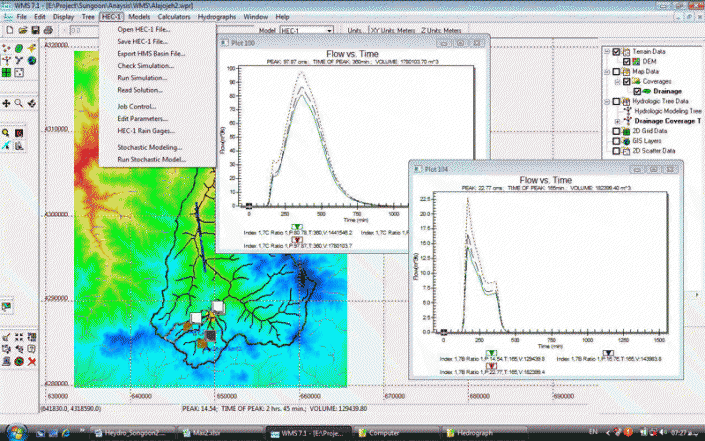Check the 2D Scatter Data checkbox
Viewport: 705px width, 441px height.
click(x=616, y=151)
